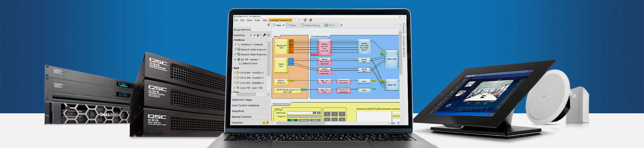Viewport: 644px width, 148px height.
Task: Select the VOIP In Credenza block
Action: coord(281,81)
